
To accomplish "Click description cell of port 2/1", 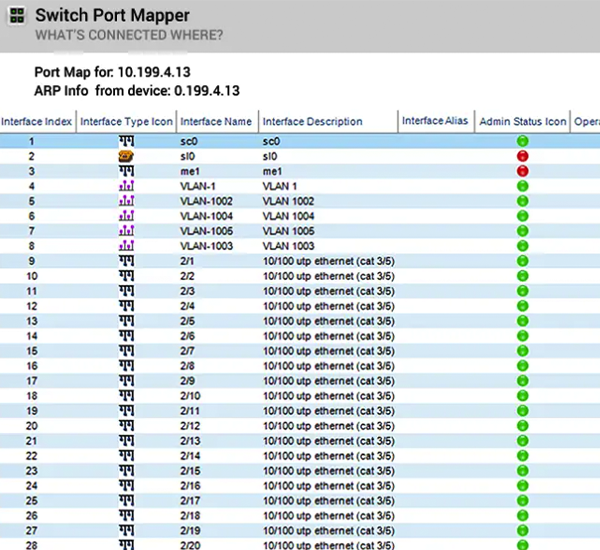I will pyautogui.click(x=329, y=261).
